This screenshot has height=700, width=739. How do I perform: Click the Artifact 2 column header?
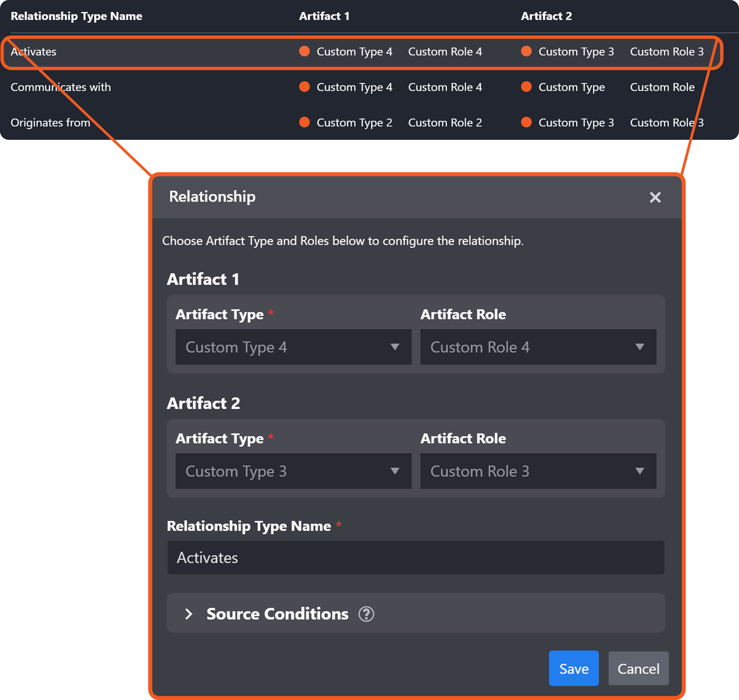[x=546, y=16]
